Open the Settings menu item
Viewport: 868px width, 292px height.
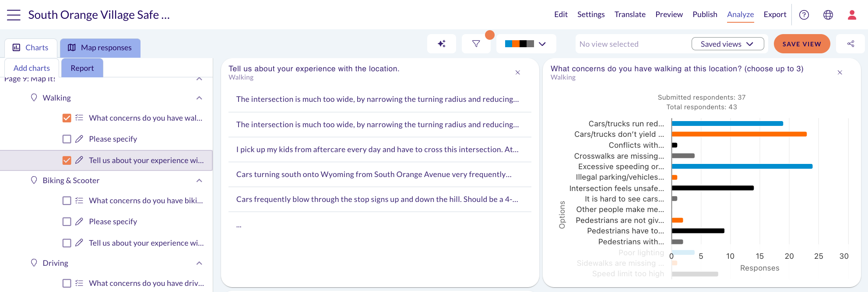point(591,14)
